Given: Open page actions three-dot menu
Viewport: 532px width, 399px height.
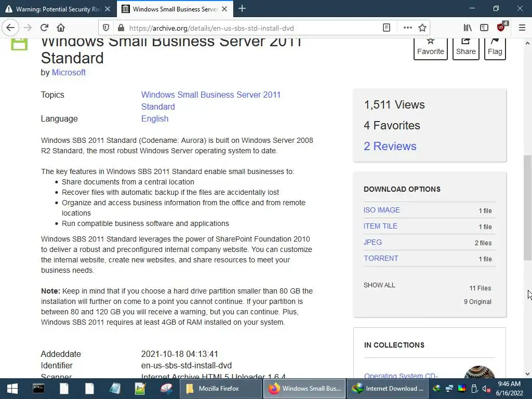Looking at the screenshot, I should 407,28.
